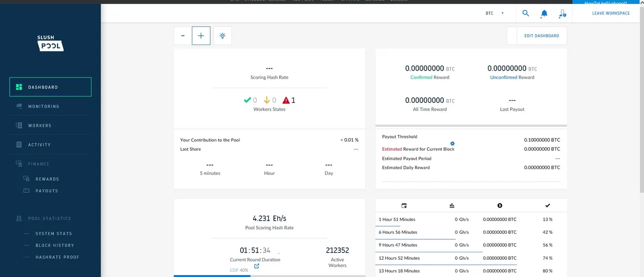The image size is (644, 277).
Task: Click the Payout Threshold 0.10000000 BTC value
Action: [x=542, y=140]
